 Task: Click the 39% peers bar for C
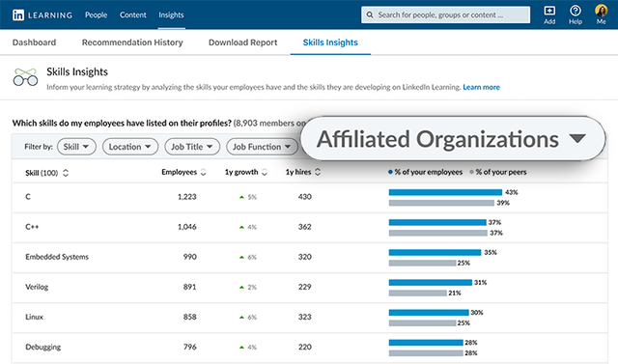[441, 203]
